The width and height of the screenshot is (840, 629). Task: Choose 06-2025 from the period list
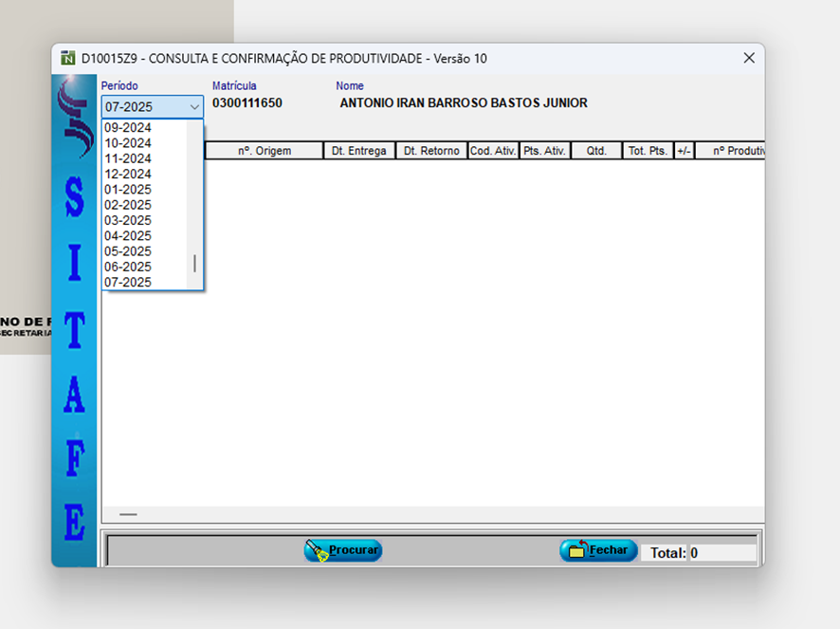point(128,267)
